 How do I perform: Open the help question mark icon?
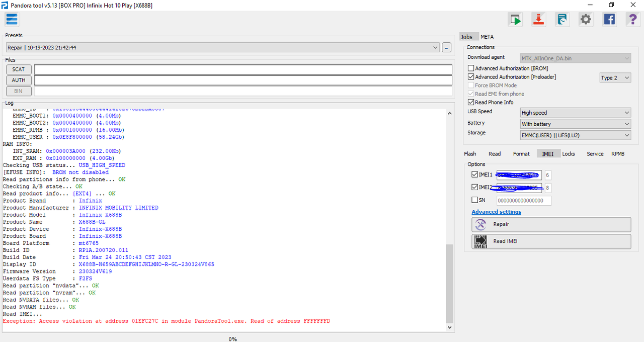point(632,20)
